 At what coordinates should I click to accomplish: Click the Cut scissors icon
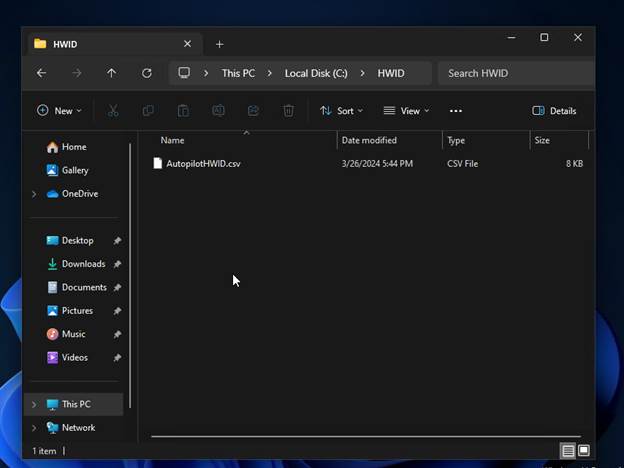click(x=113, y=111)
